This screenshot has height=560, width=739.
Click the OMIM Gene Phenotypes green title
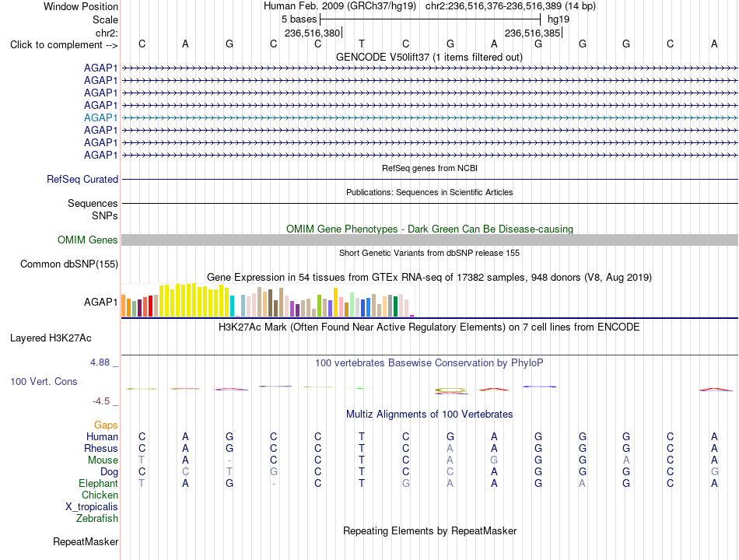pos(430,229)
